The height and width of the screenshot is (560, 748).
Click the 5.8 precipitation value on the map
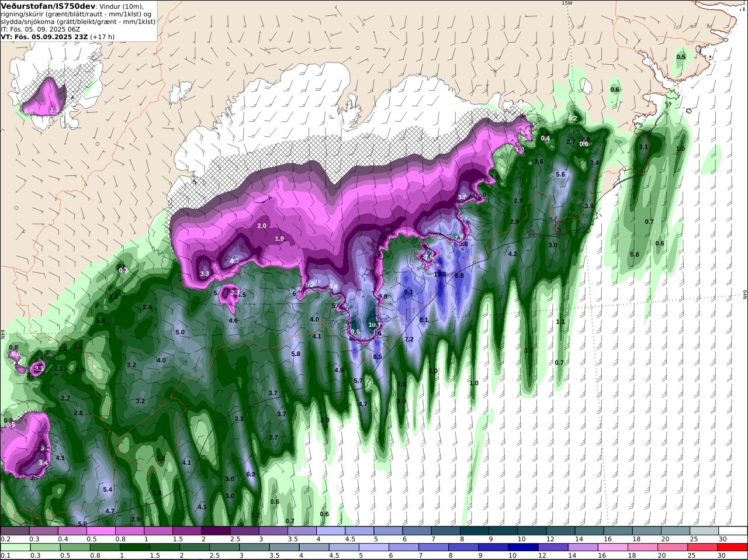click(x=296, y=354)
